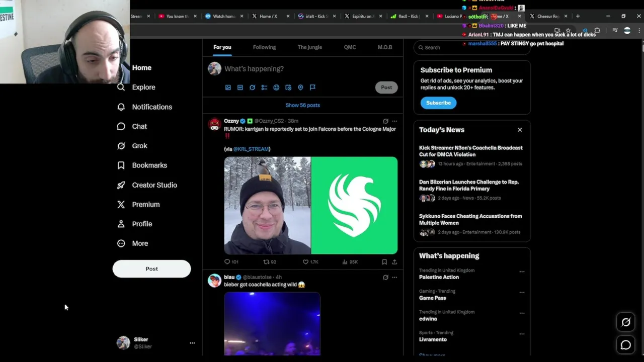Open Ozzny's profile avatar
This screenshot has width=644, height=362.
pyautogui.click(x=215, y=124)
